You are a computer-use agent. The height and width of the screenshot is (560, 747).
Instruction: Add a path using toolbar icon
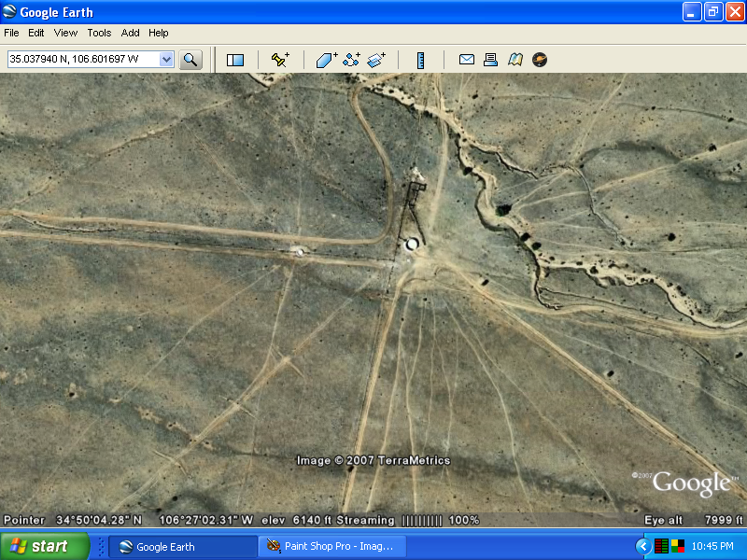pos(352,60)
